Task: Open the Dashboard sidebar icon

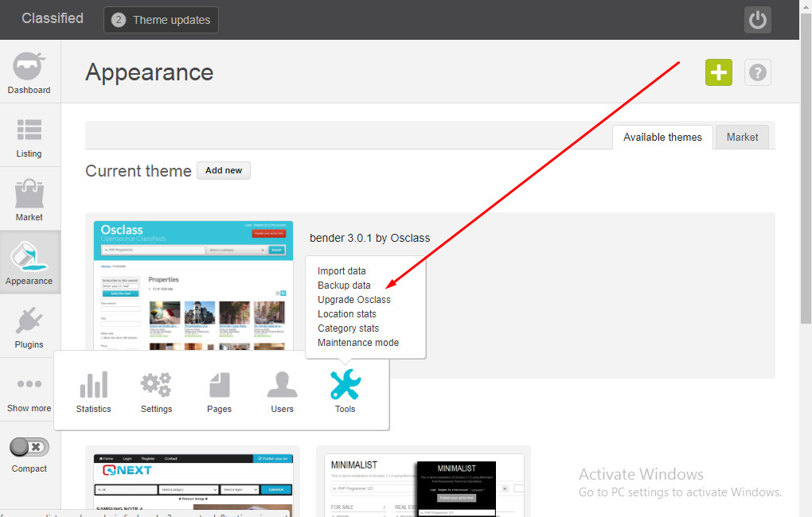Action: click(x=29, y=66)
